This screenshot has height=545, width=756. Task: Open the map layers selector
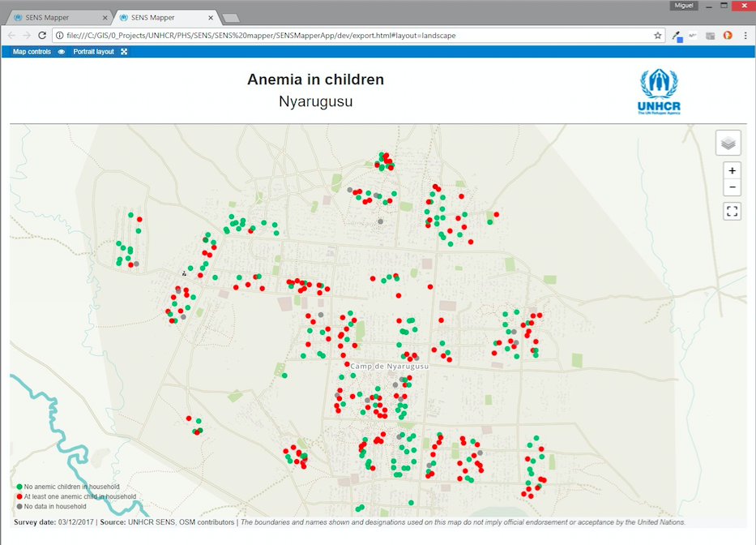[x=728, y=143]
